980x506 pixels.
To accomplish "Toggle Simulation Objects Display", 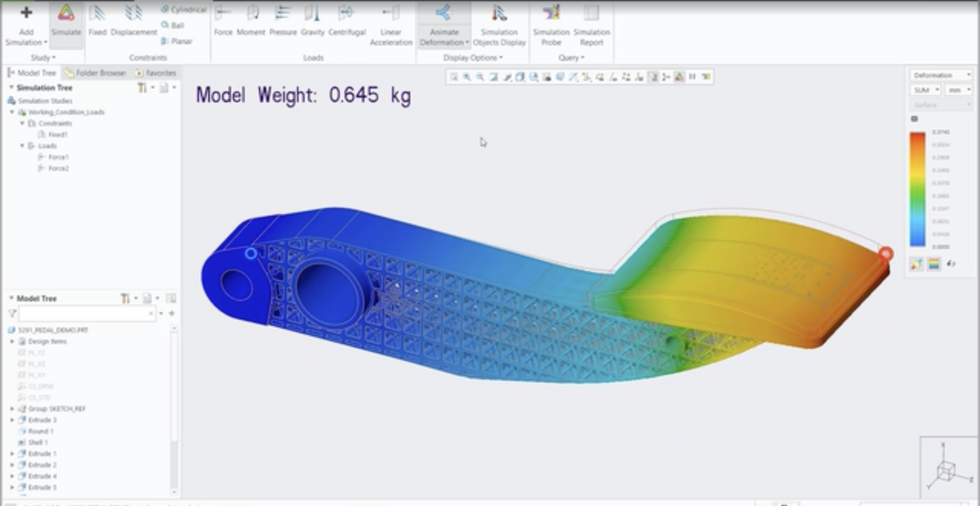I will [x=499, y=23].
